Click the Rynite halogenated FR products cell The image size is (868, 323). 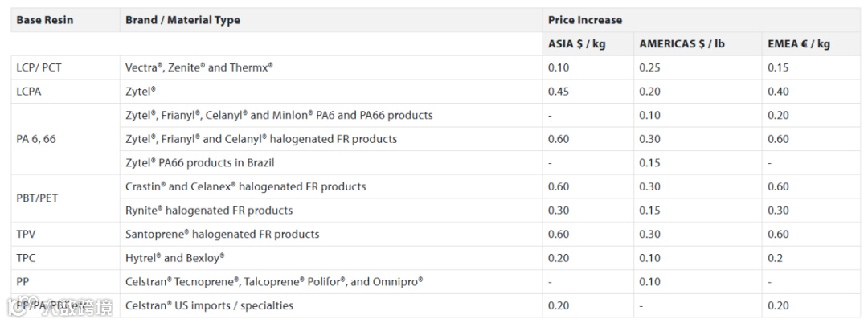[x=209, y=211]
